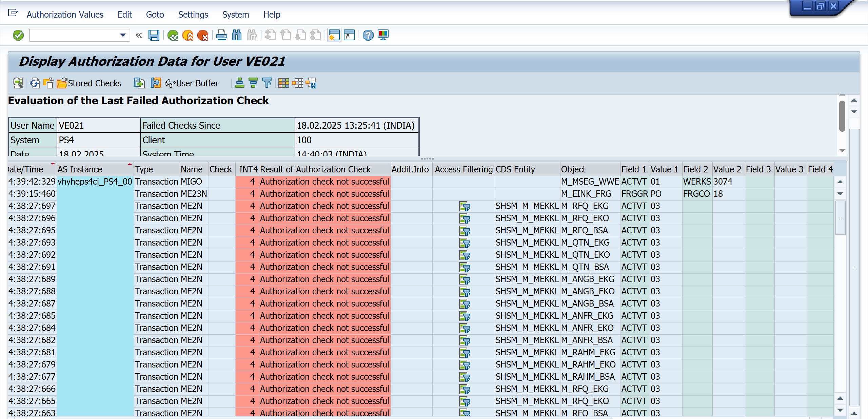
Task: Click the Set Filter funnel icon
Action: [267, 83]
